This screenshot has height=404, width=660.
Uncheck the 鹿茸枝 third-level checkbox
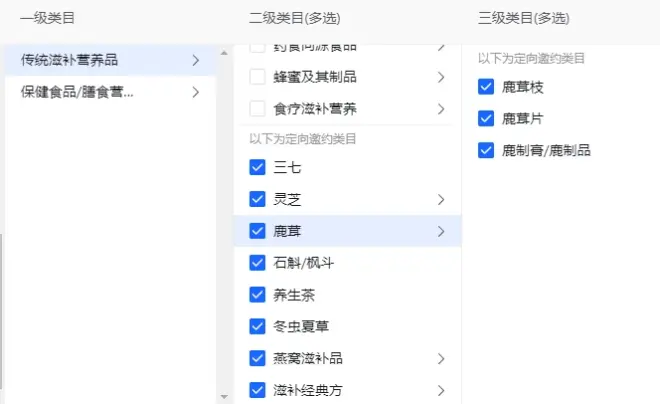click(x=487, y=87)
